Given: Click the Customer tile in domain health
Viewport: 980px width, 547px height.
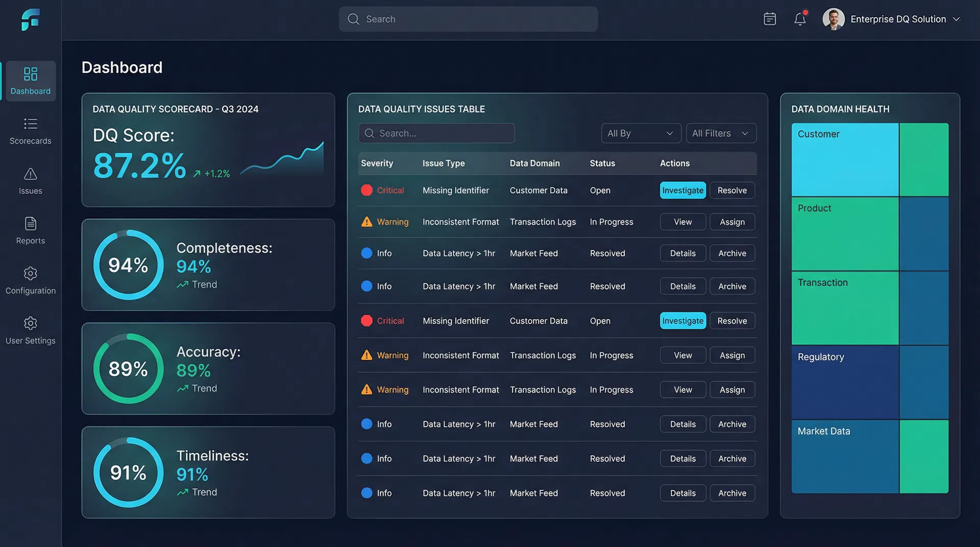Looking at the screenshot, I should point(845,159).
